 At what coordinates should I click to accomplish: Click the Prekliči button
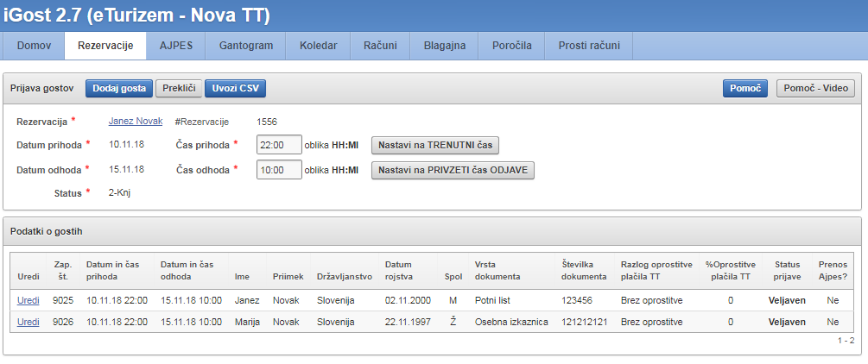pos(179,88)
